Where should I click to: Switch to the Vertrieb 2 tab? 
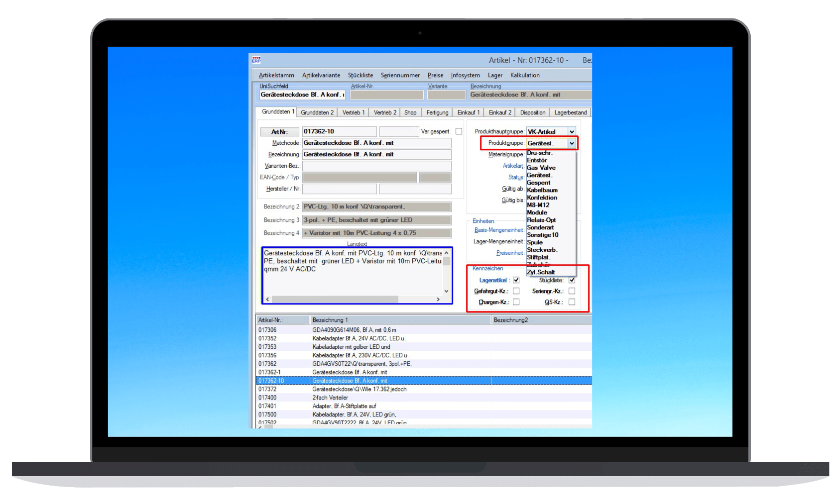(x=385, y=112)
